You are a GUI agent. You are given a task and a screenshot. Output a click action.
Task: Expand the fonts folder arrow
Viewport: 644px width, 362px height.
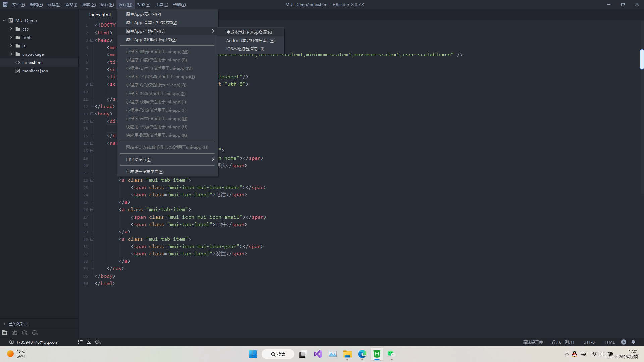click(x=11, y=37)
